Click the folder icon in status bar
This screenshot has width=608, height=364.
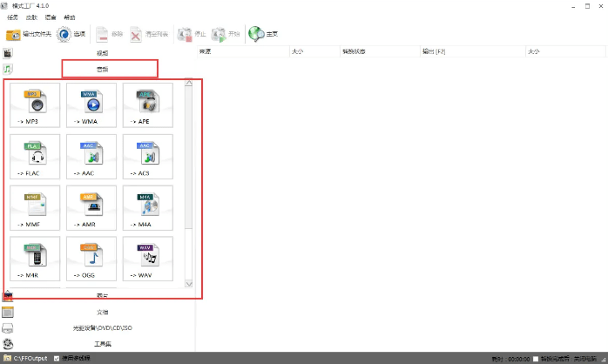pyautogui.click(x=7, y=358)
